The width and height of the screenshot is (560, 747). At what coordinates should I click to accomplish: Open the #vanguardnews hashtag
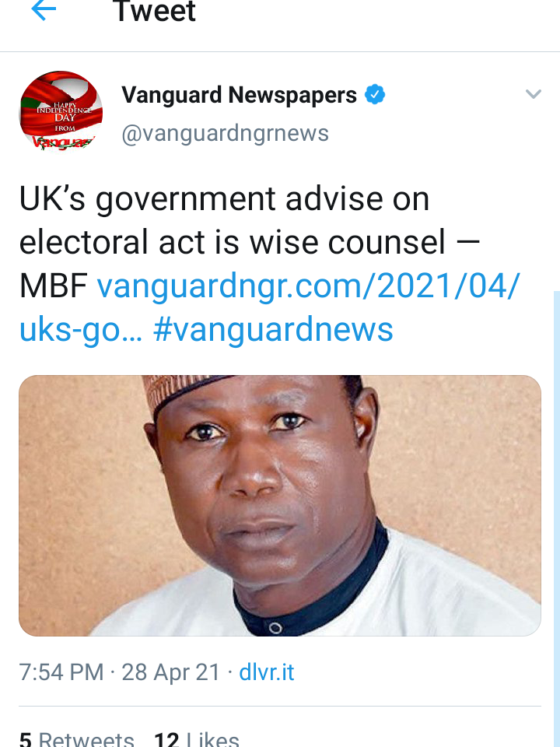coord(273,329)
